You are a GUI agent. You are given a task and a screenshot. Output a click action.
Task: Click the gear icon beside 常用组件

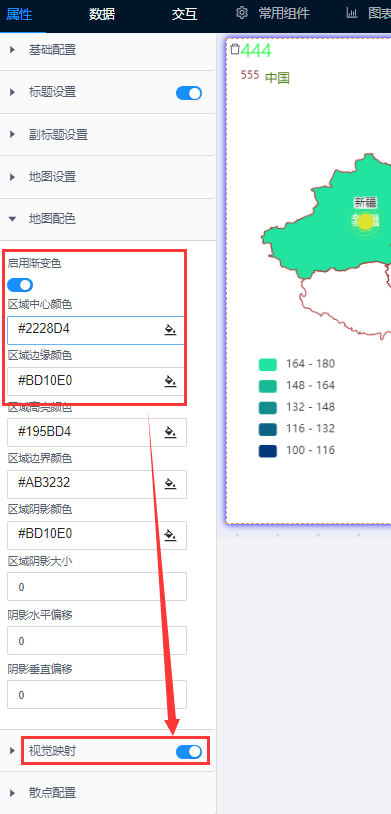pyautogui.click(x=241, y=13)
